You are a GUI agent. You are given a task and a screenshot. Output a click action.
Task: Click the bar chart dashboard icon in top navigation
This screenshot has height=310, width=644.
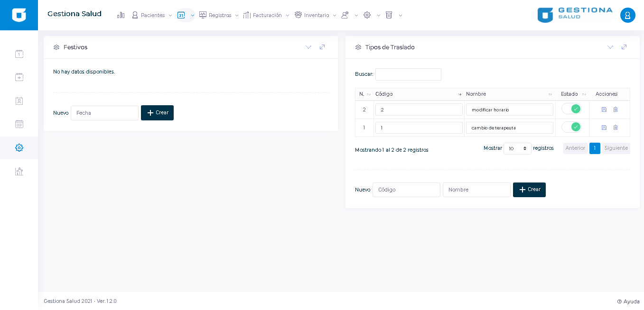click(121, 15)
